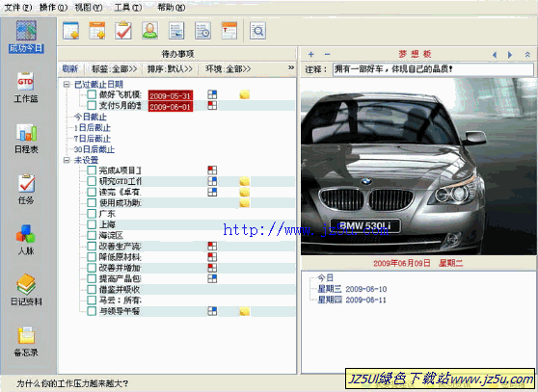The height and width of the screenshot is (392, 538).
Task: Click the first toolbar new-item icon
Action: 71,31
